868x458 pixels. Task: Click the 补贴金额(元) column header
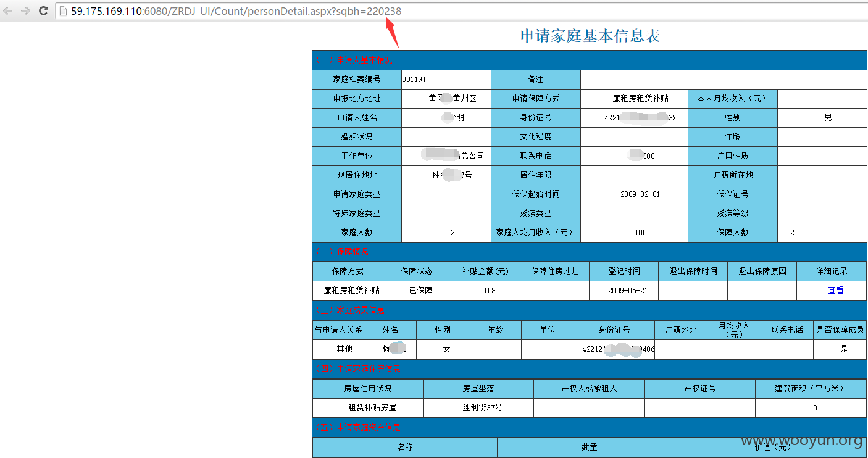[485, 271]
